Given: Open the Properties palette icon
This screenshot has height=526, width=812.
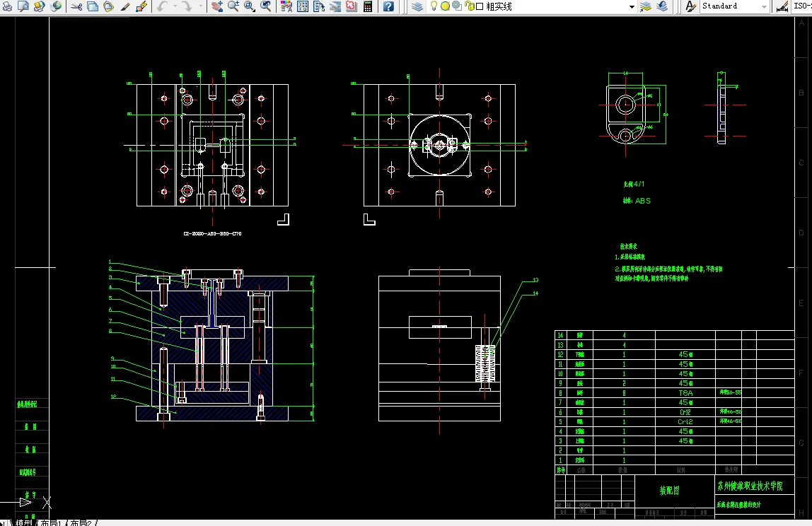Looking at the screenshot, I should click(x=286, y=6).
